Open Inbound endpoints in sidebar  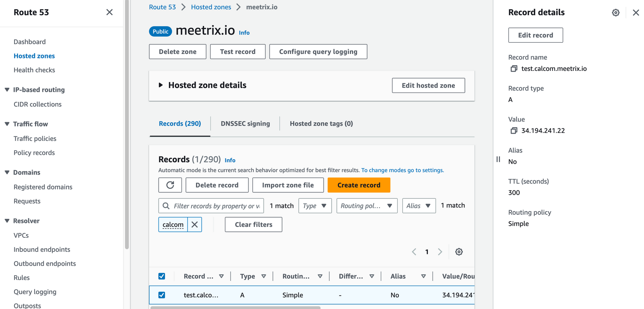(x=42, y=249)
